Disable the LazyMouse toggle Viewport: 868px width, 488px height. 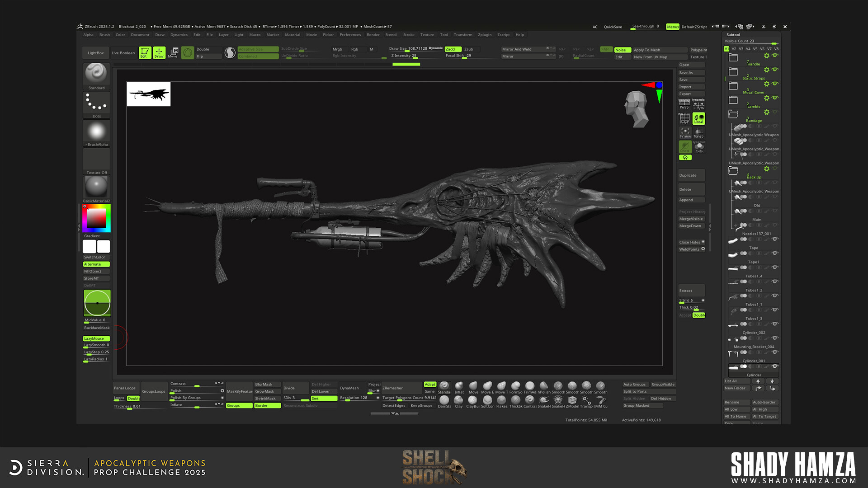click(95, 338)
